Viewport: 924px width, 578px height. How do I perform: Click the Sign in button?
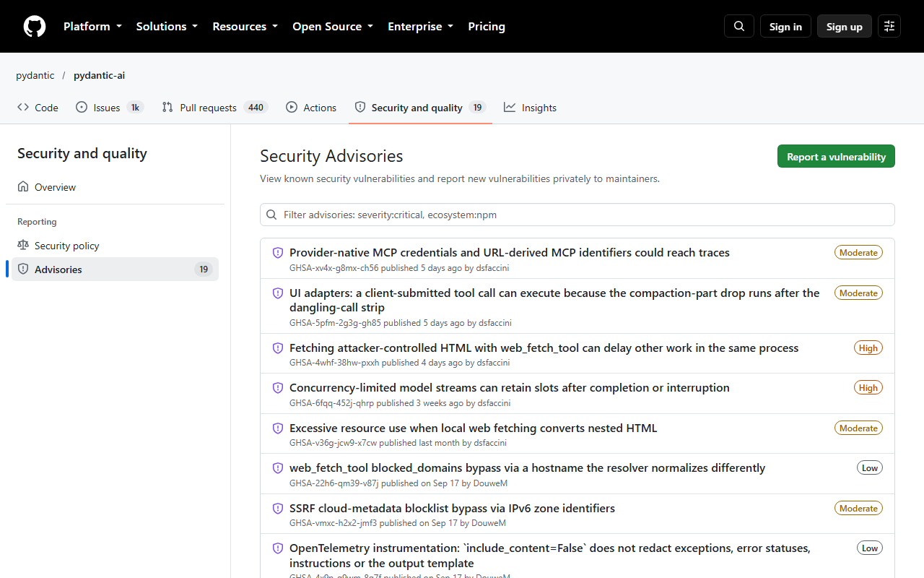(x=785, y=26)
